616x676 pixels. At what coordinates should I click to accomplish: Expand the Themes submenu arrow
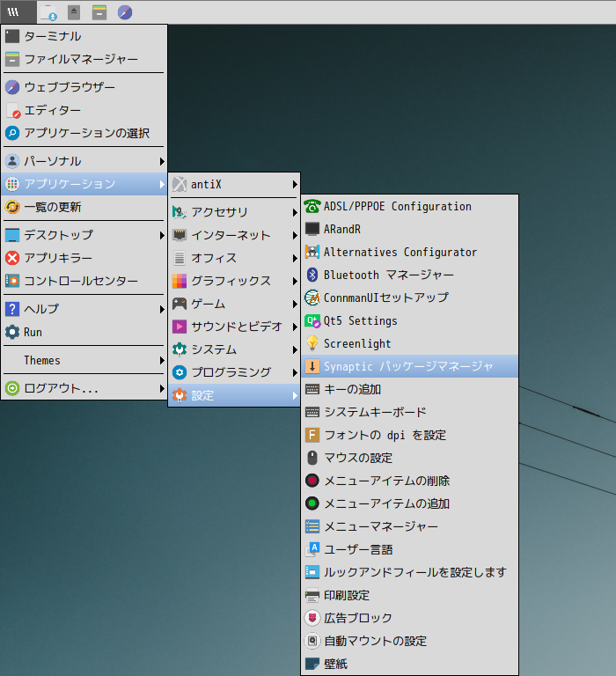[x=162, y=360]
